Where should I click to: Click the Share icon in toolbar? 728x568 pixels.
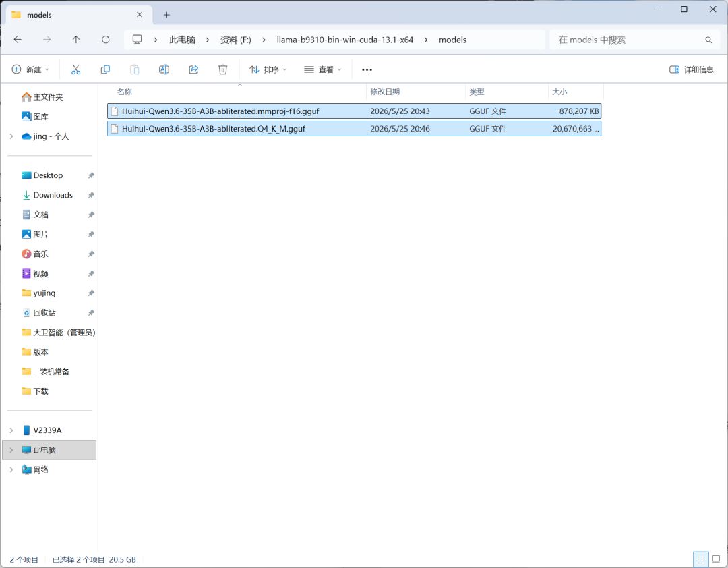tap(193, 69)
